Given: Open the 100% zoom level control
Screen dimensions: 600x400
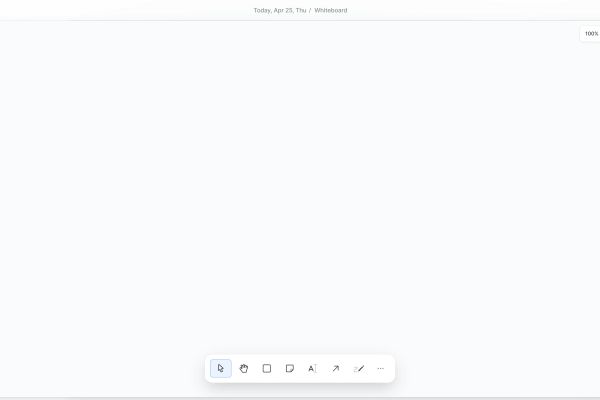Looking at the screenshot, I should (x=591, y=34).
